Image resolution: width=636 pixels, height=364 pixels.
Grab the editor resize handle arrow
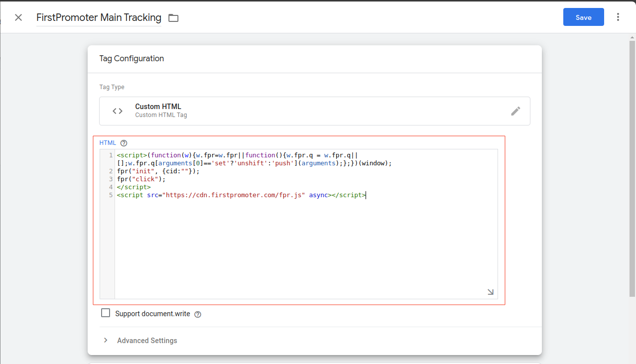coord(491,292)
